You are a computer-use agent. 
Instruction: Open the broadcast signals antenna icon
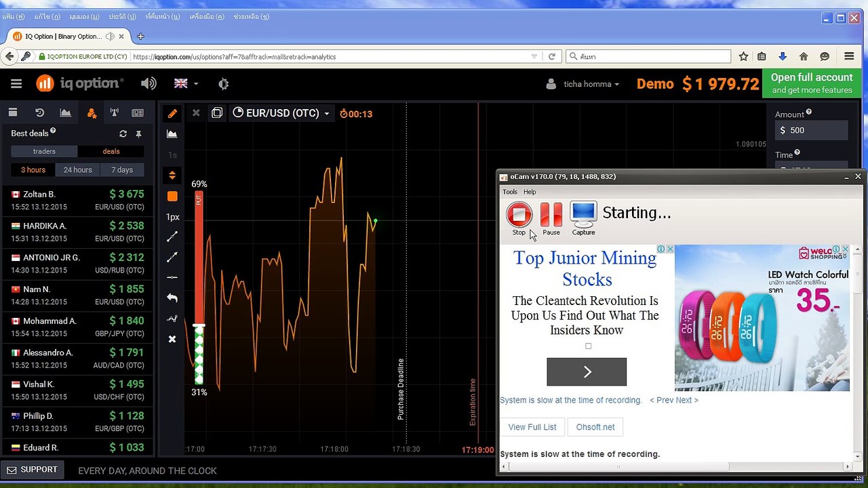click(114, 113)
